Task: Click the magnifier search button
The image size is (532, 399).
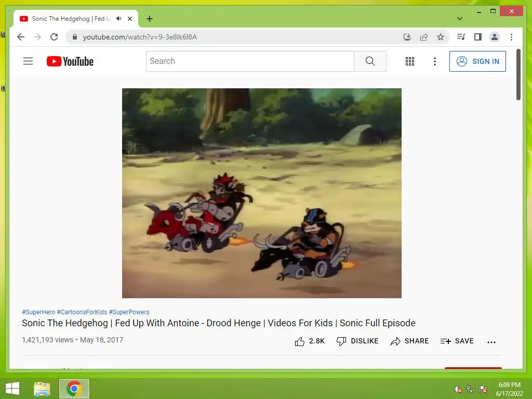Action: [370, 61]
